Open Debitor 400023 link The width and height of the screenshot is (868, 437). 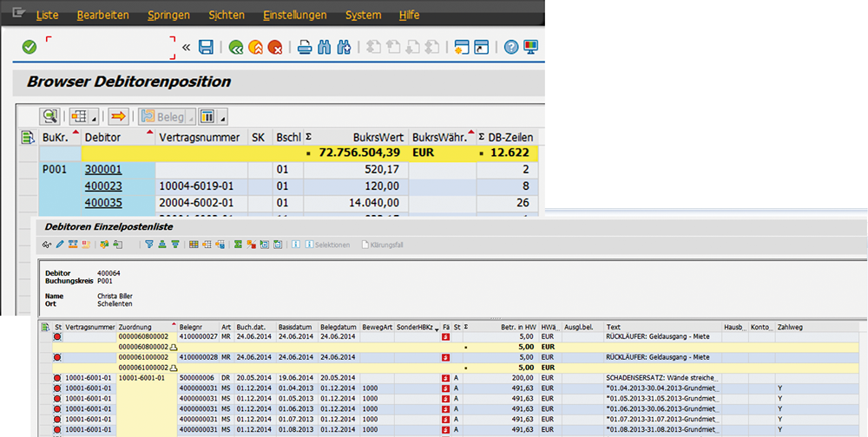point(103,186)
